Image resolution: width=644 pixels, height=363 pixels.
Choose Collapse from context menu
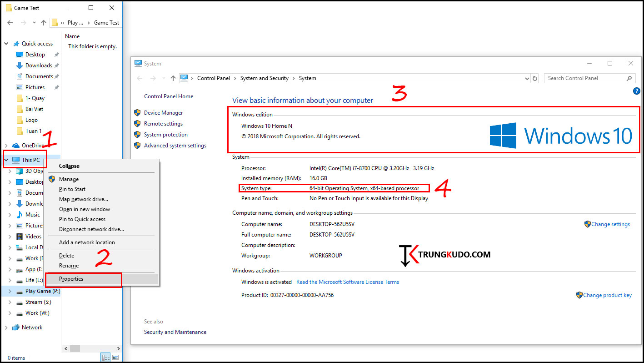point(101,166)
